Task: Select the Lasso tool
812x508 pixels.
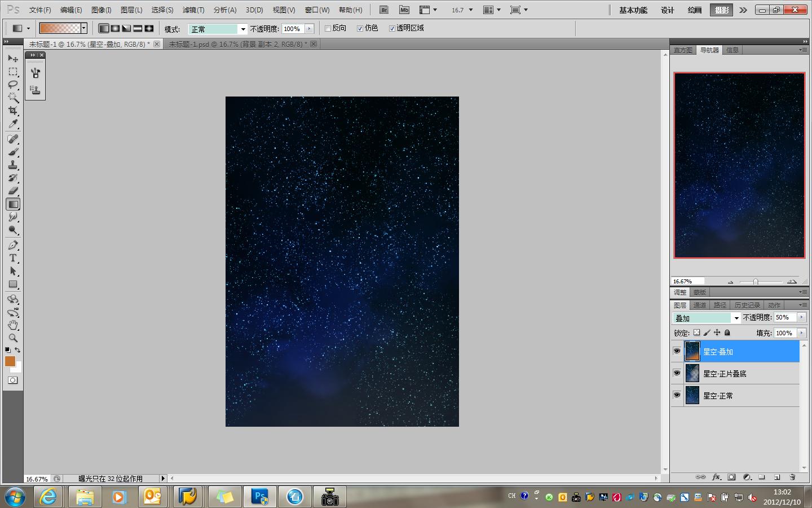Action: (13, 85)
